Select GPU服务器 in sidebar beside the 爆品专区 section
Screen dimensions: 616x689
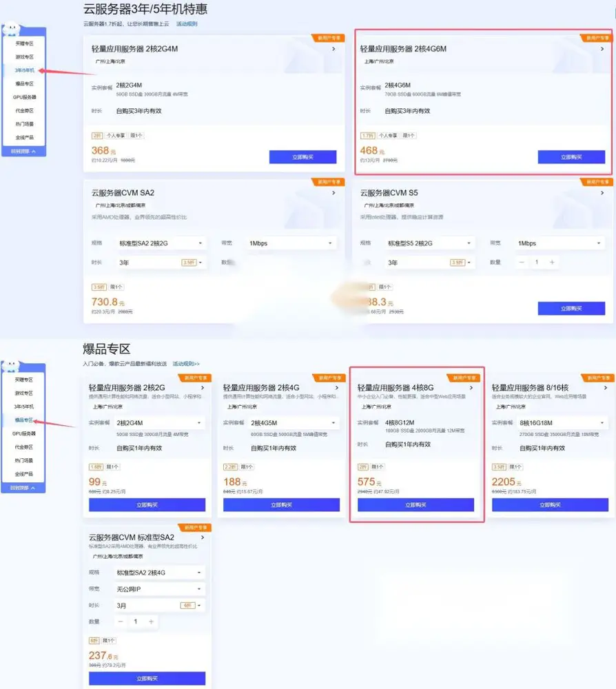coord(23,433)
